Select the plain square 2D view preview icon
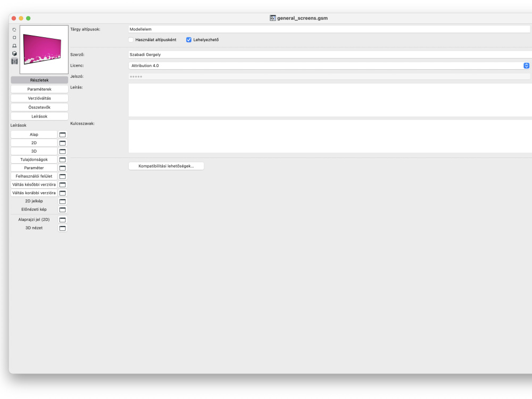The width and height of the screenshot is (532, 399). click(14, 37)
